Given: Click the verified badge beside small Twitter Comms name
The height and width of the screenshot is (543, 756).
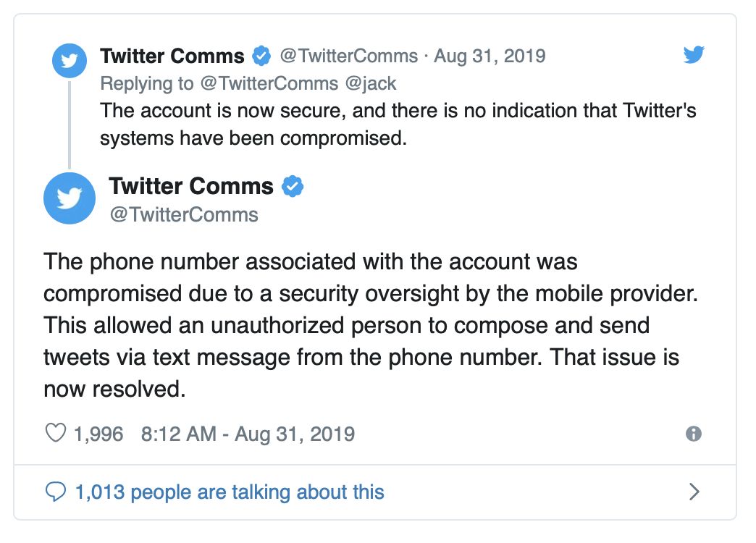Looking at the screenshot, I should [x=261, y=56].
